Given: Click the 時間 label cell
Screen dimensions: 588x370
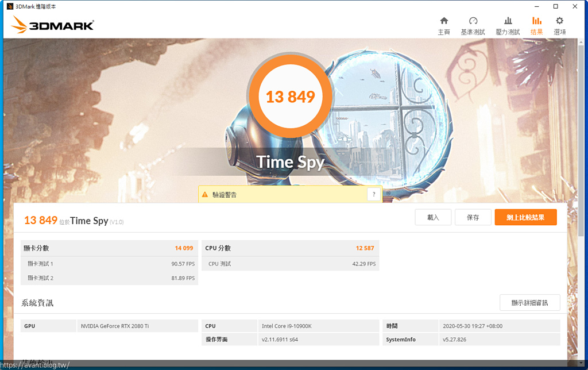Looking at the screenshot, I should 410,326.
